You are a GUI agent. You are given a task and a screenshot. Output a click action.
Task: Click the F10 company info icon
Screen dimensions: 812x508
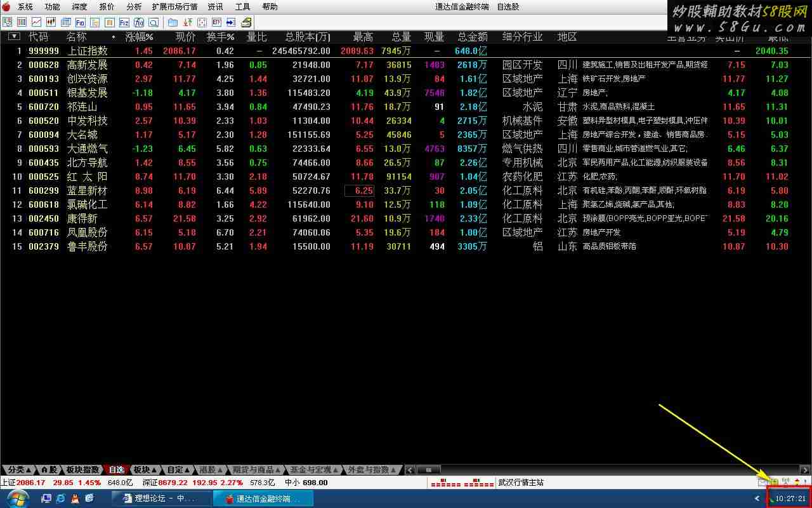coord(80,22)
